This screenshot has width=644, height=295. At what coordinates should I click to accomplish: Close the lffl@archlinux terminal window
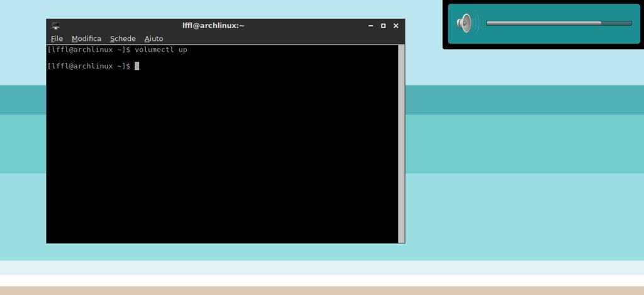tap(396, 26)
